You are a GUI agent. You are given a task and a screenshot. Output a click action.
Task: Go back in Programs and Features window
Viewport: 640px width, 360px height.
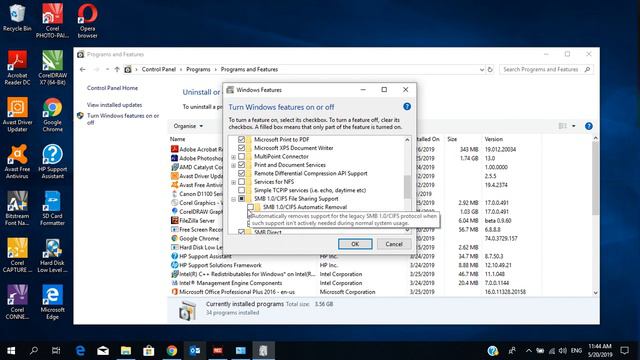pyautogui.click(x=83, y=69)
